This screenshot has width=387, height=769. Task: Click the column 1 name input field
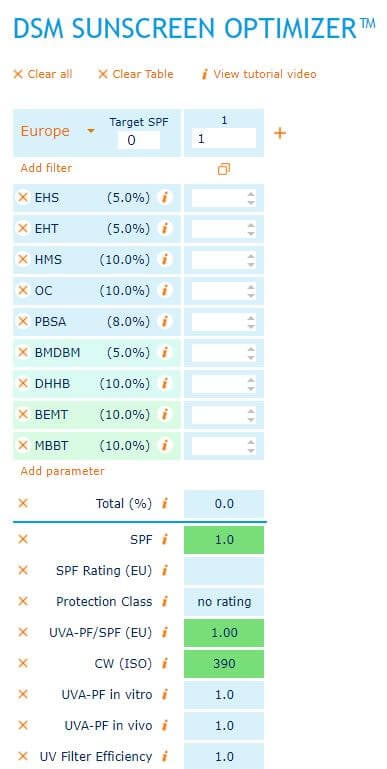coord(224,139)
